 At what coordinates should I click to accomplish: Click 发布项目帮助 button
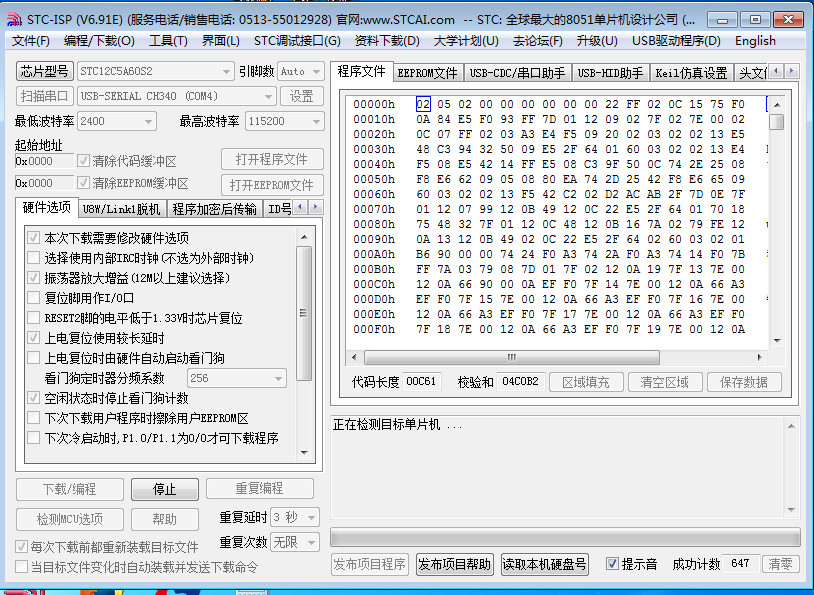coord(454,564)
